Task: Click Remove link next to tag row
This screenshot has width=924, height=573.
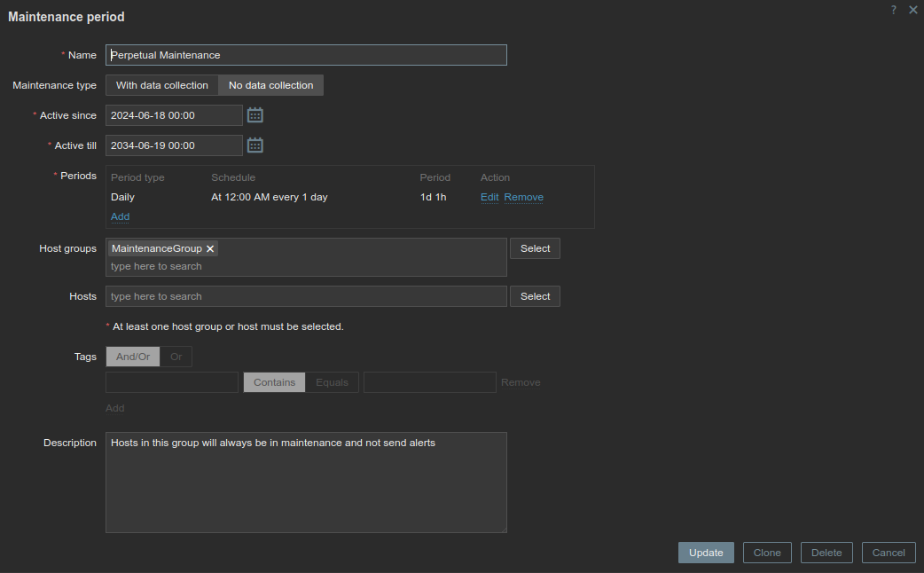Action: [521, 382]
